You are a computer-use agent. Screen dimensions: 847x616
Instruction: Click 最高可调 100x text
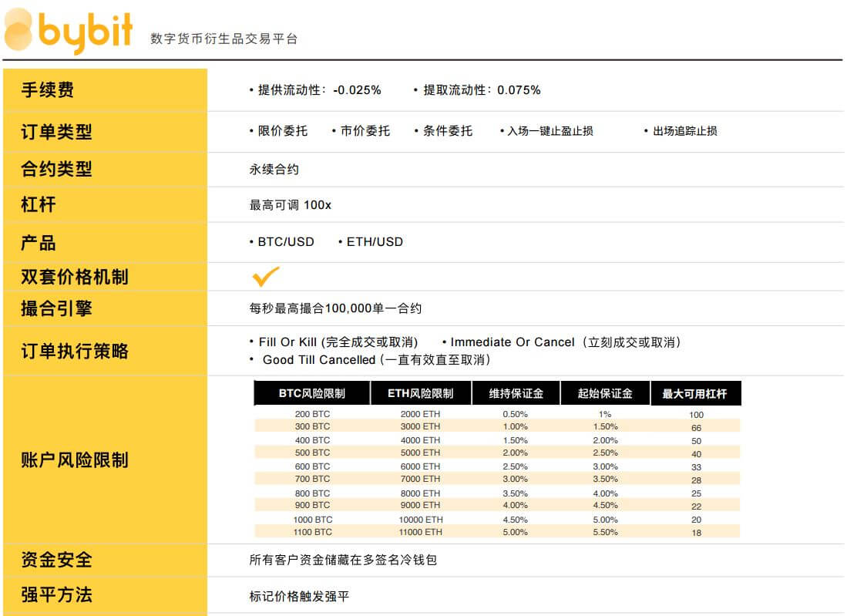pos(290,205)
